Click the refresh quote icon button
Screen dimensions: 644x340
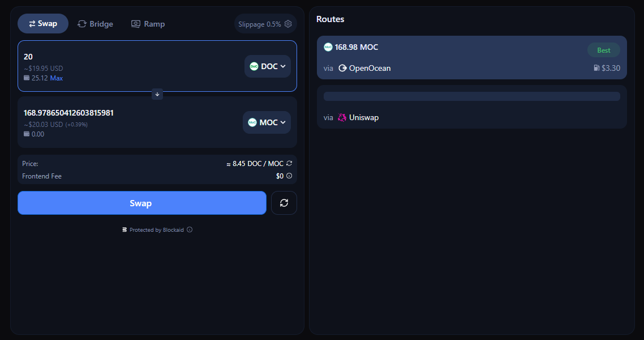tap(284, 203)
